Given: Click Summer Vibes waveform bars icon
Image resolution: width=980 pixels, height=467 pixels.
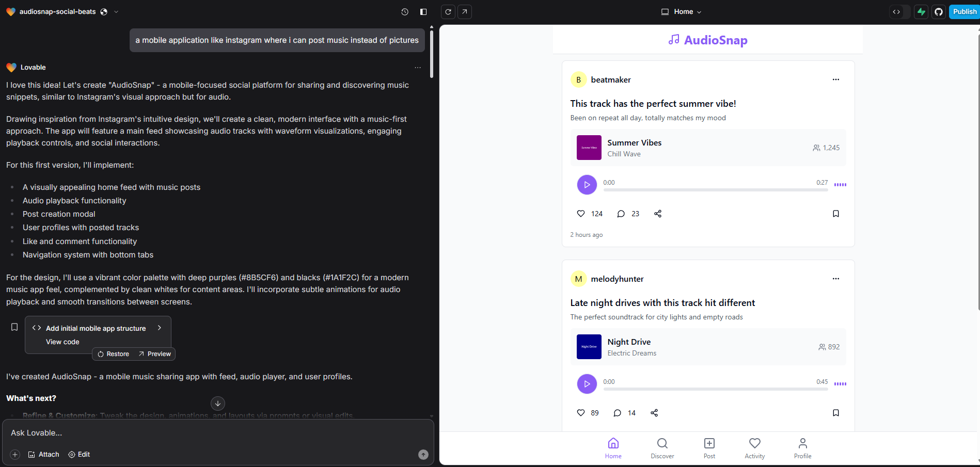Looking at the screenshot, I should (840, 185).
